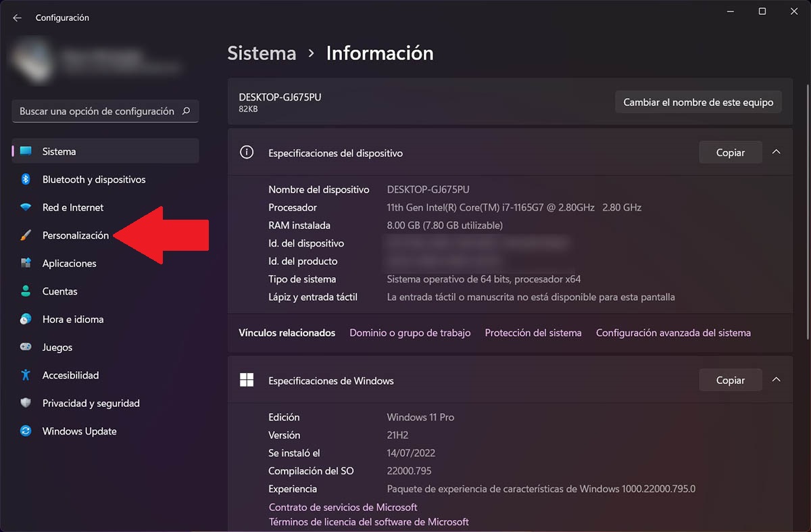The image size is (811, 532).
Task: Open the Cuentas section
Action: (105, 291)
